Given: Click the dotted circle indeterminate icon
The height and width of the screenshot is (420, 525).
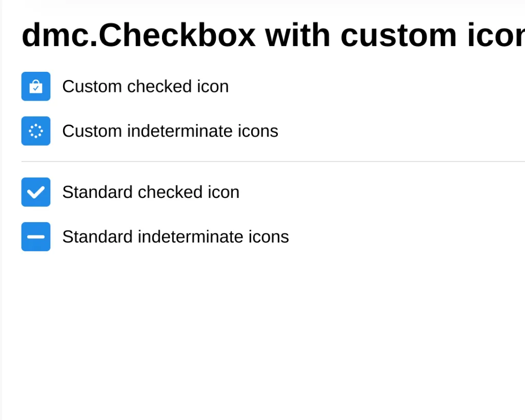Looking at the screenshot, I should point(36,131).
